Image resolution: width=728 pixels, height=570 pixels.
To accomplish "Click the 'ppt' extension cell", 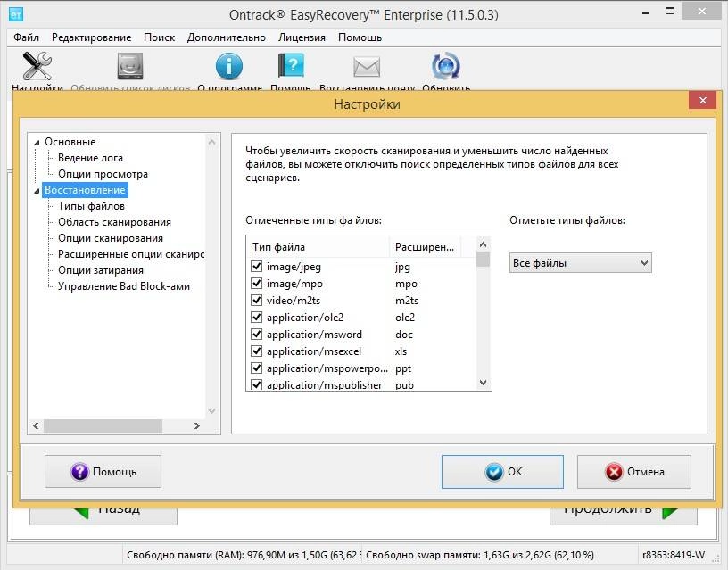I will [403, 368].
